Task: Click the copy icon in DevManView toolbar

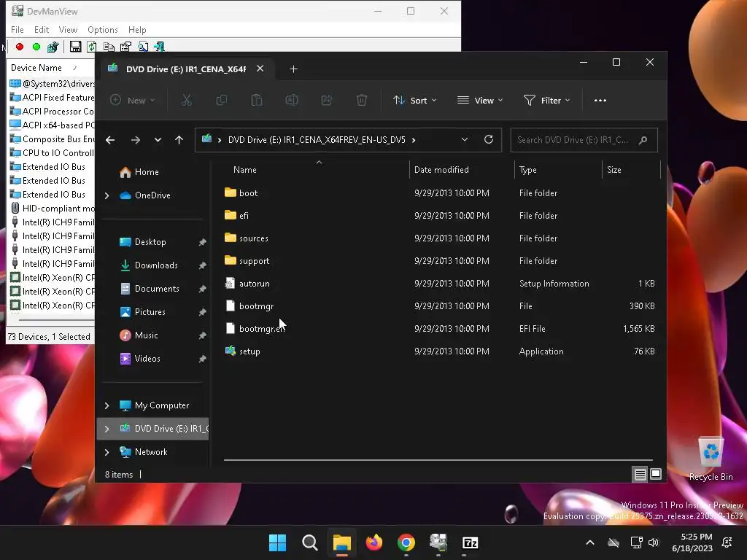Action: click(109, 47)
